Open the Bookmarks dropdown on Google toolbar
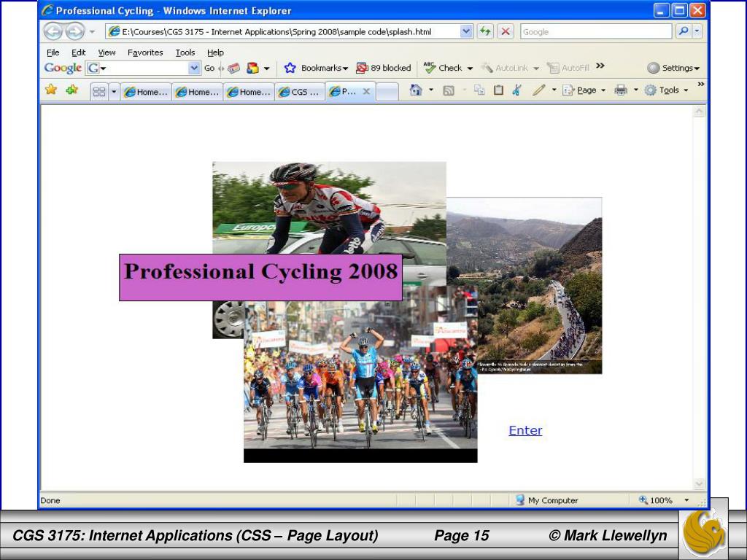 (325, 68)
